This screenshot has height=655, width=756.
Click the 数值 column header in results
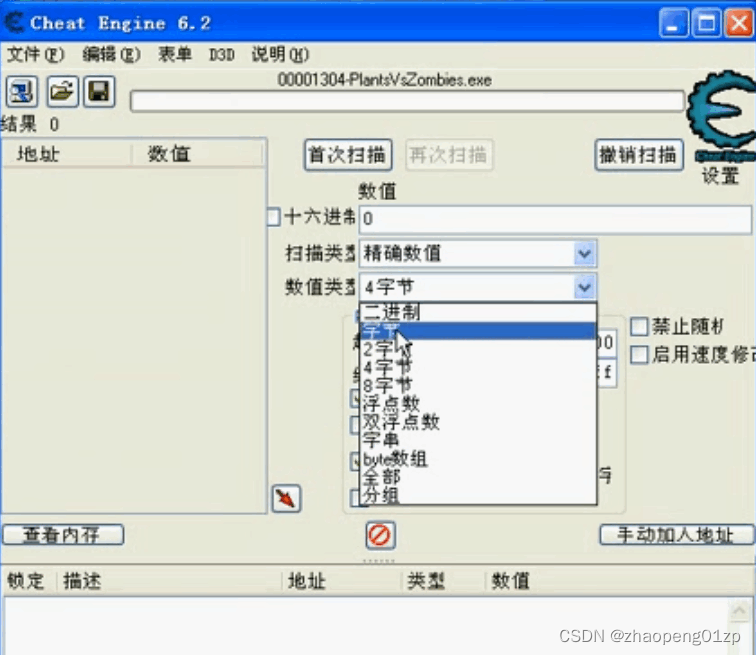(x=198, y=154)
